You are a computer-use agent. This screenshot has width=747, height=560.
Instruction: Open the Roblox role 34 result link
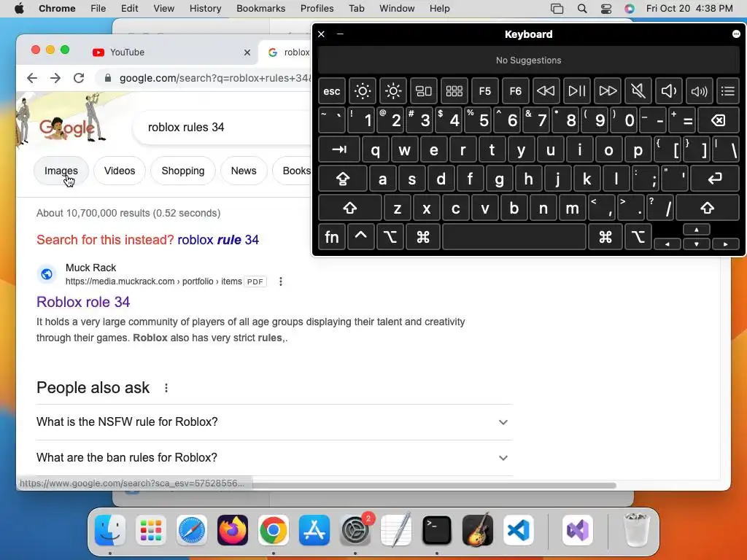83,302
